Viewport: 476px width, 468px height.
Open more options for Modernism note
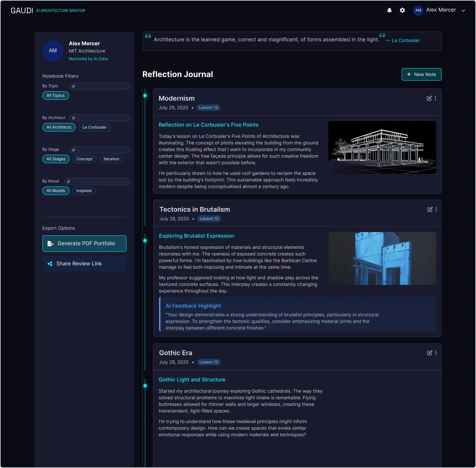[435, 98]
